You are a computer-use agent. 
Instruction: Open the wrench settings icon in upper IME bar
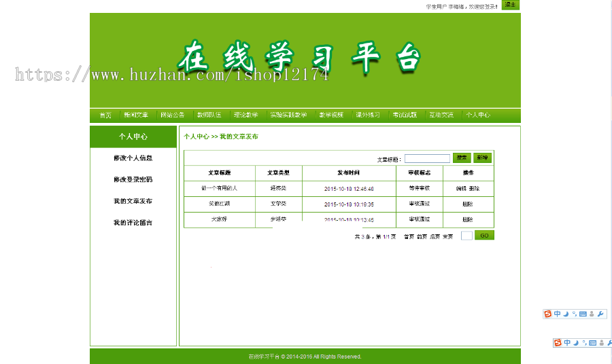click(x=600, y=314)
